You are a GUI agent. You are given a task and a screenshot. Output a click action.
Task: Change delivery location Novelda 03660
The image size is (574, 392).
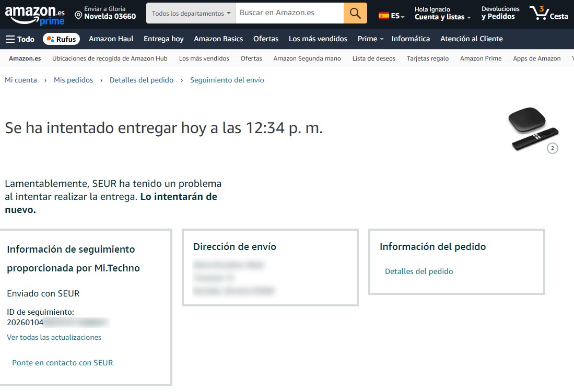[x=106, y=13]
